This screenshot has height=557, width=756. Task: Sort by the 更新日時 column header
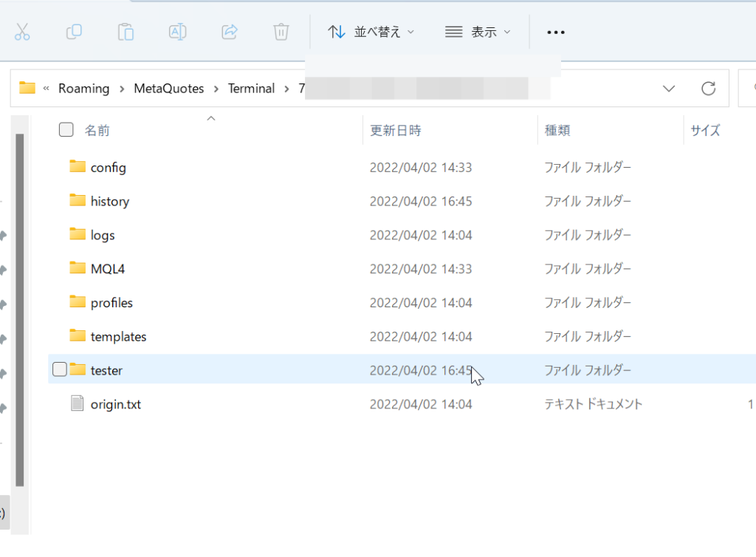tap(396, 130)
